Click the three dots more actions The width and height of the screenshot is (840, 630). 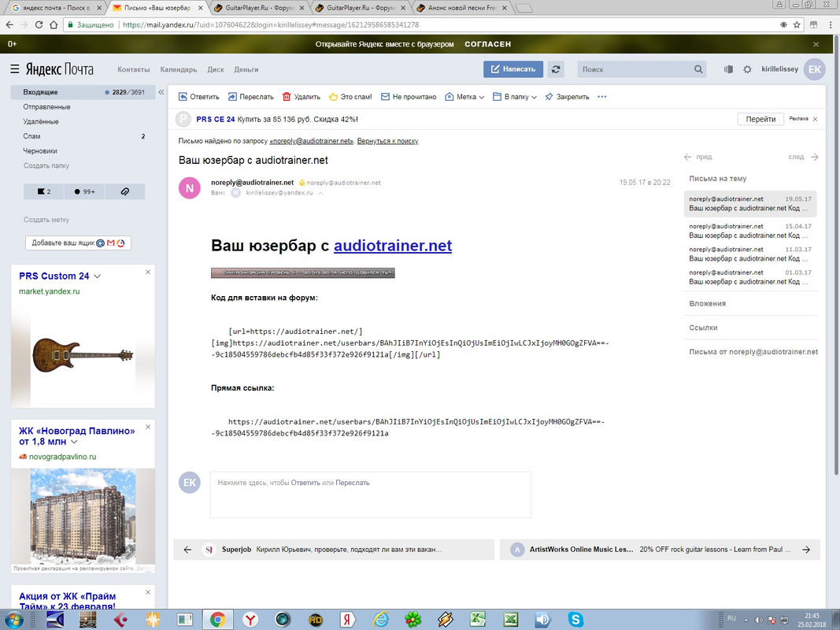[x=601, y=97]
